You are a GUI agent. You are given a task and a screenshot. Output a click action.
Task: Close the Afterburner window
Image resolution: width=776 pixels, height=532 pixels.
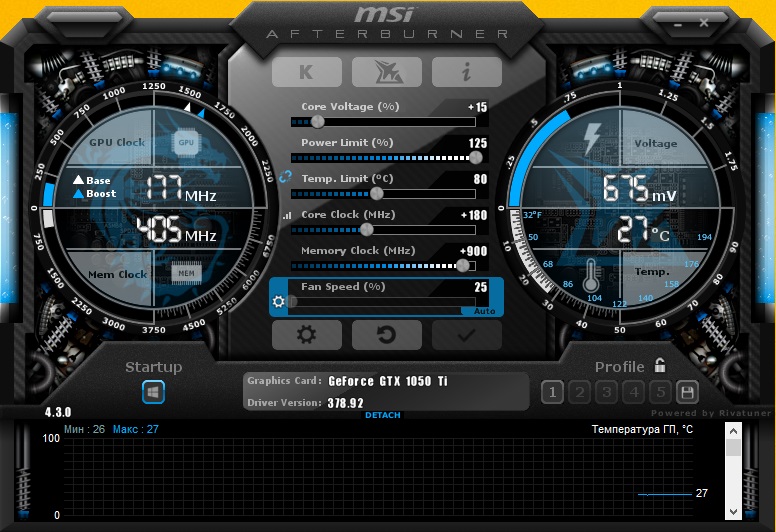704,23
